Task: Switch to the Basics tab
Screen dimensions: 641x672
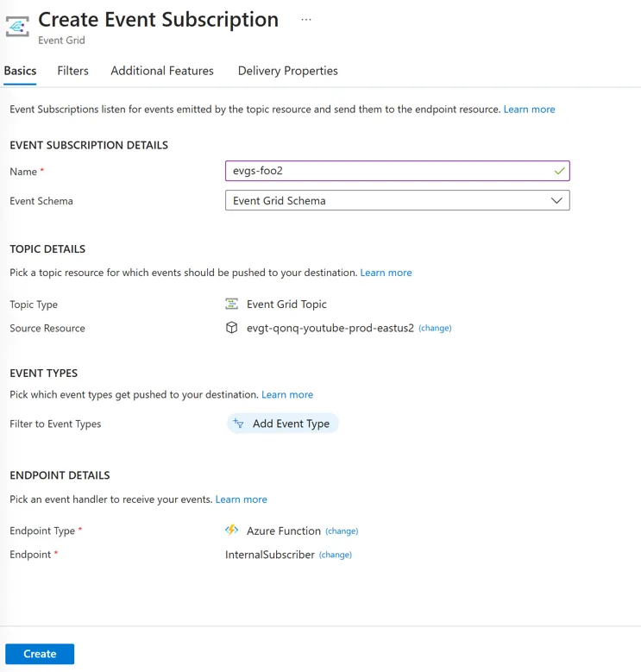Action: point(20,71)
